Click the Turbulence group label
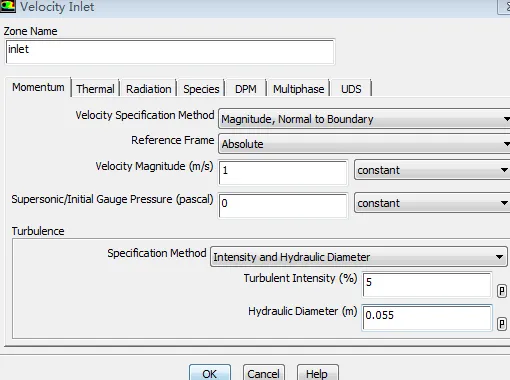This screenshot has height=380, width=510. tap(38, 231)
